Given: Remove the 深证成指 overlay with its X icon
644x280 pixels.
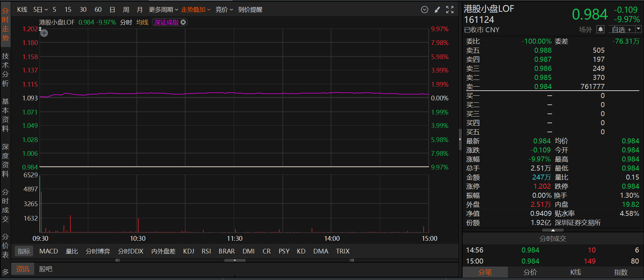Looking at the screenshot, I should [183, 22].
